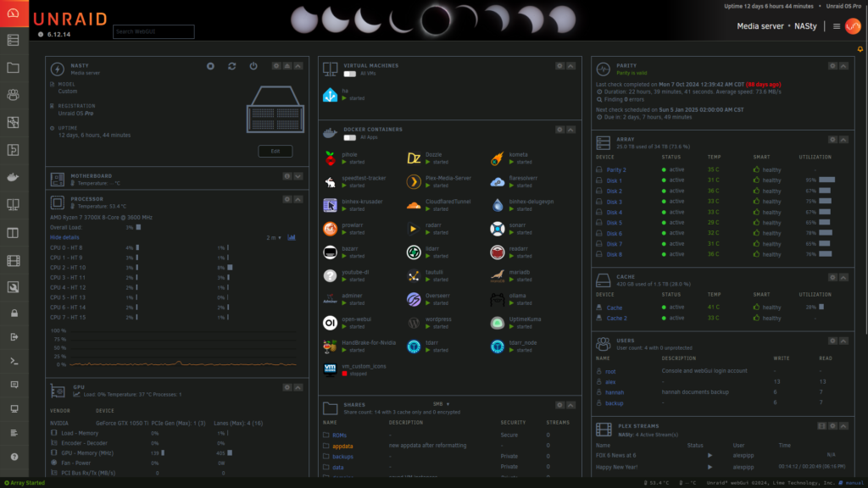The image size is (868, 488).
Task: Open the pihole container icon
Action: tap(330, 158)
